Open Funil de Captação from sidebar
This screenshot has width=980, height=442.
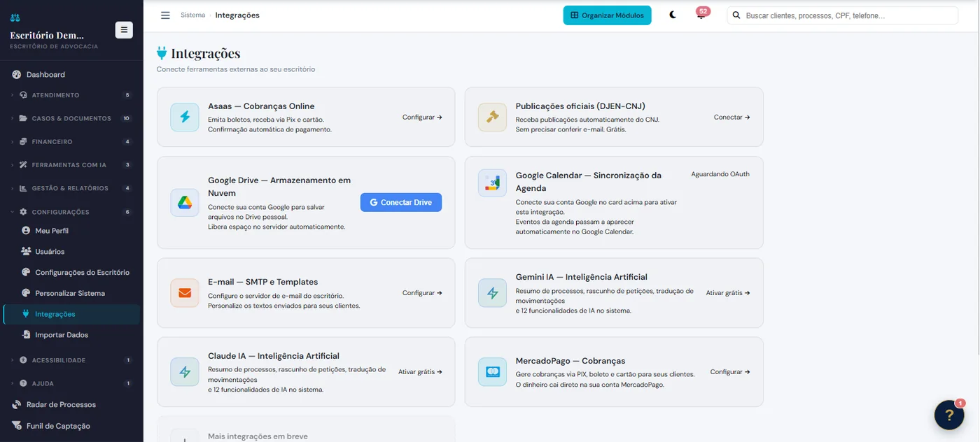(x=71, y=426)
